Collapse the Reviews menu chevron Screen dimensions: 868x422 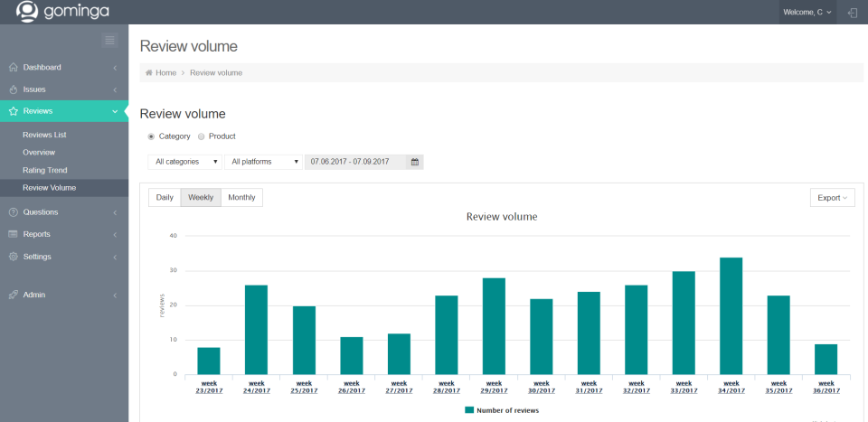[115, 112]
